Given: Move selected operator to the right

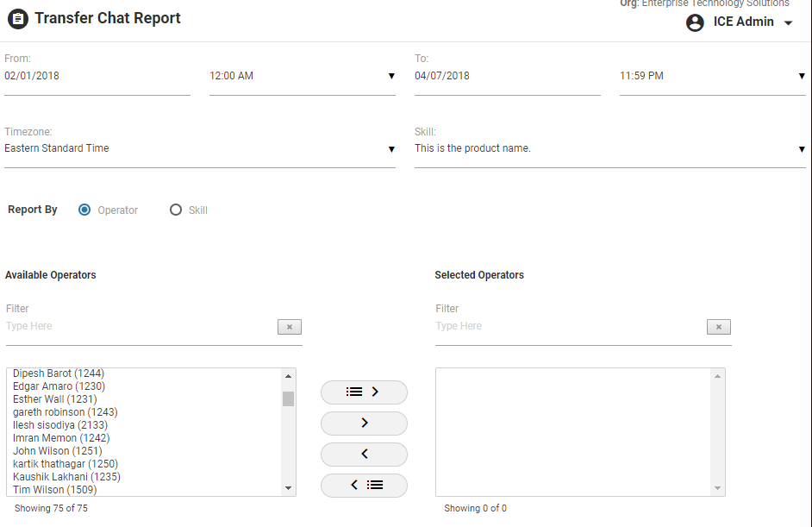Looking at the screenshot, I should coord(363,423).
